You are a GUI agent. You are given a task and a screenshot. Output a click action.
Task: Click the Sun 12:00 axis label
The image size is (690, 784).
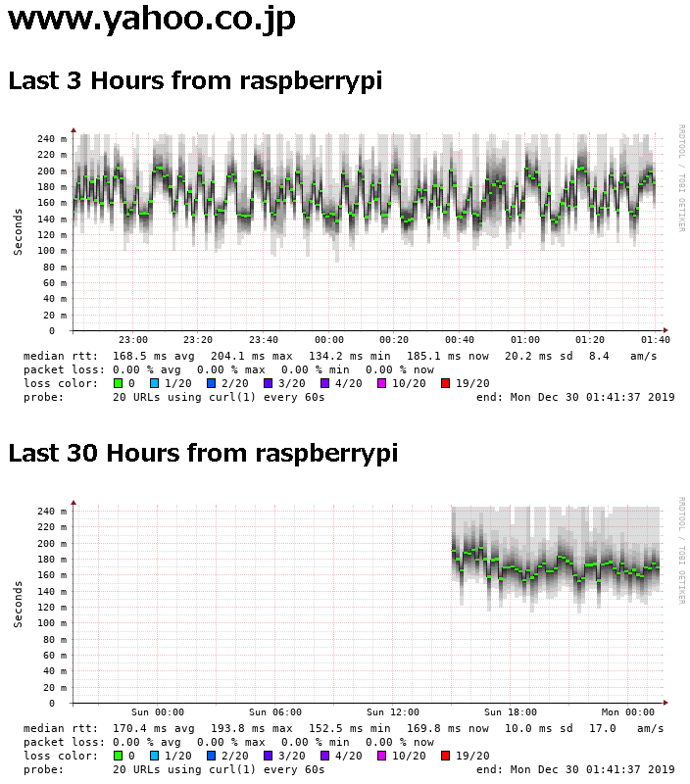[x=392, y=712]
